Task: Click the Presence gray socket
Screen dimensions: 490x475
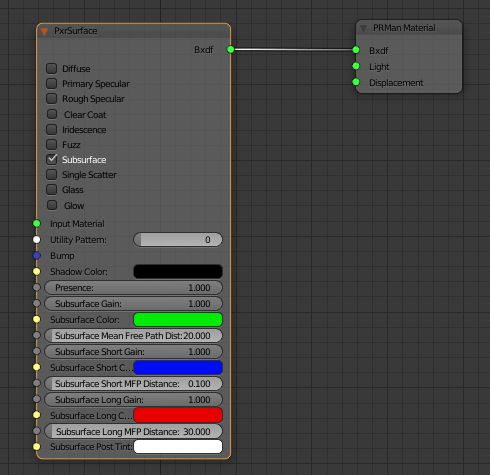Action: [x=37, y=287]
